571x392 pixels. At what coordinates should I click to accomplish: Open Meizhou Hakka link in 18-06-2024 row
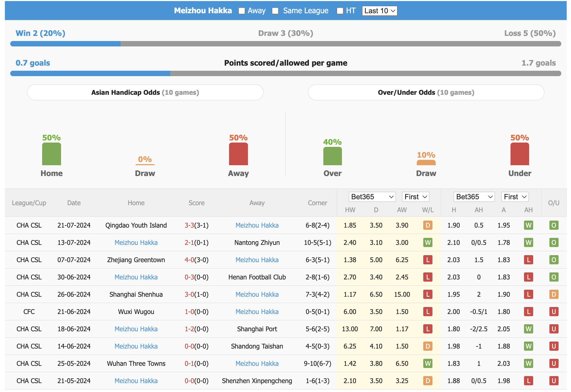coord(136,329)
